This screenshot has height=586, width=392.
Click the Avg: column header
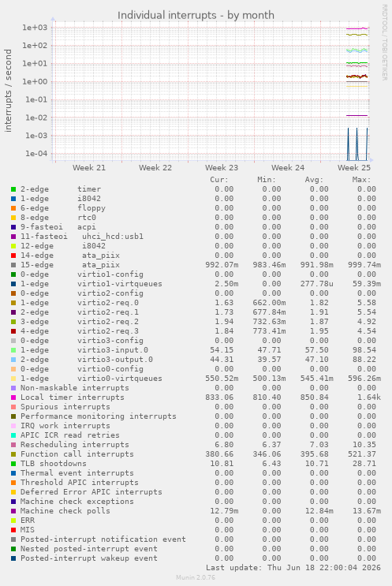(x=314, y=180)
